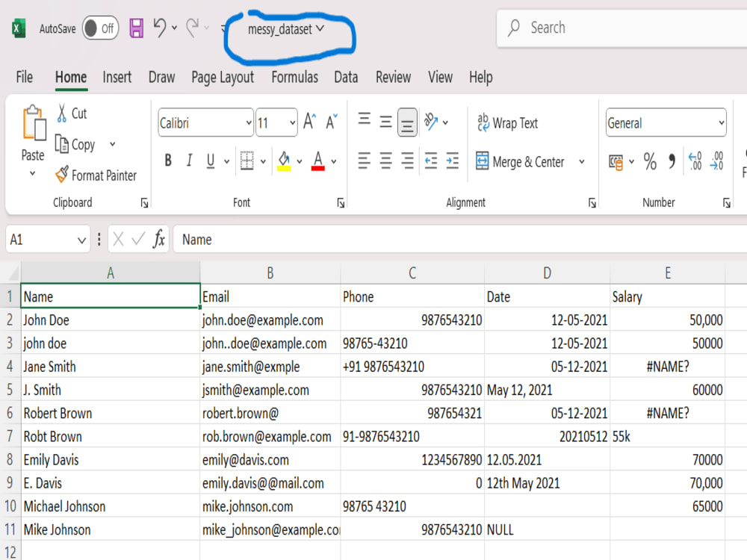Image resolution: width=747 pixels, height=560 pixels.
Task: Open the Formulas tab
Action: coord(294,77)
